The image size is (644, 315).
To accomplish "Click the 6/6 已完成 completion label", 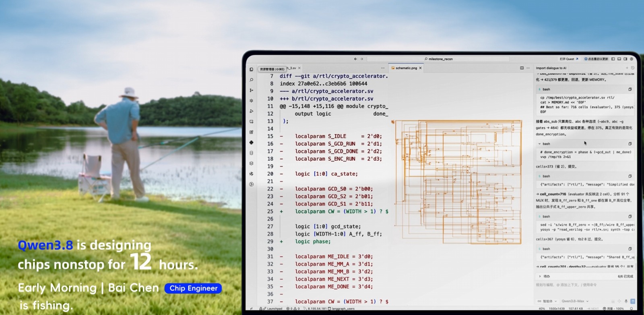I will click(x=625, y=276).
